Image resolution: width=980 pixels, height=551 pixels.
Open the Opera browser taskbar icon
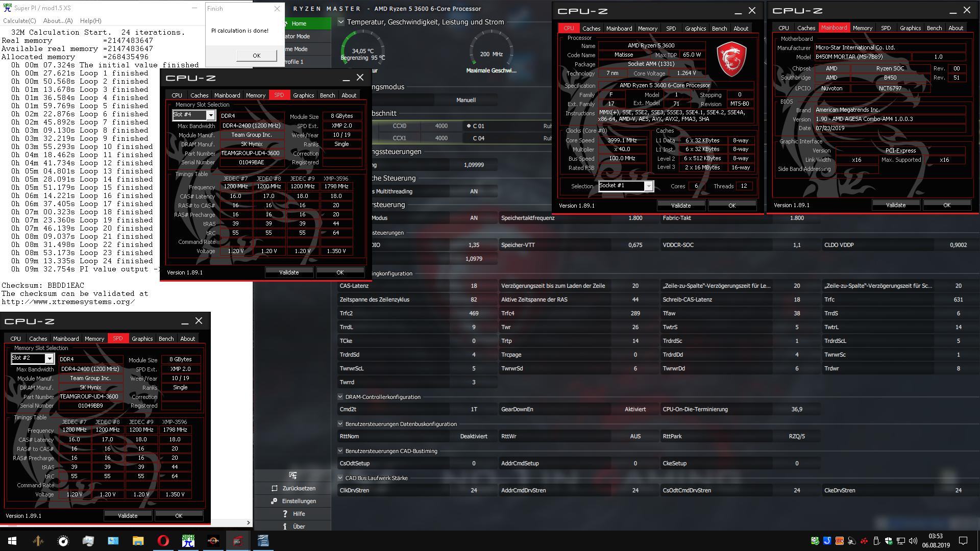pyautogui.click(x=163, y=541)
